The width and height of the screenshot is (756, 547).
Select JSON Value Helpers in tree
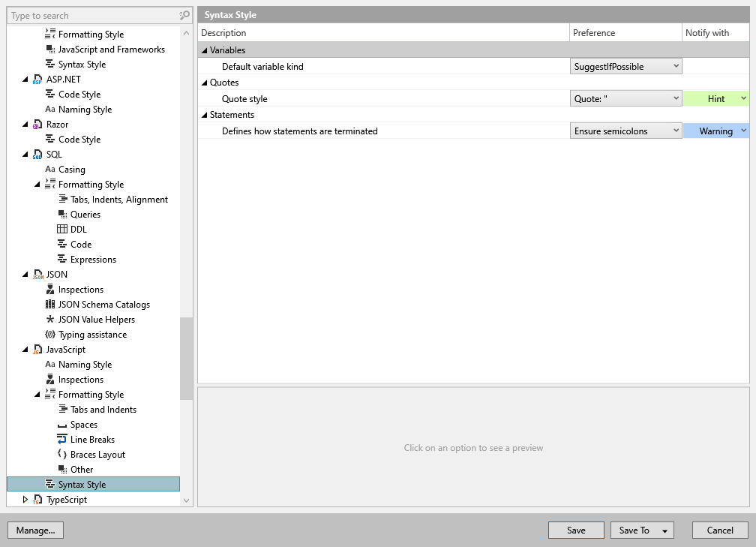[96, 320]
